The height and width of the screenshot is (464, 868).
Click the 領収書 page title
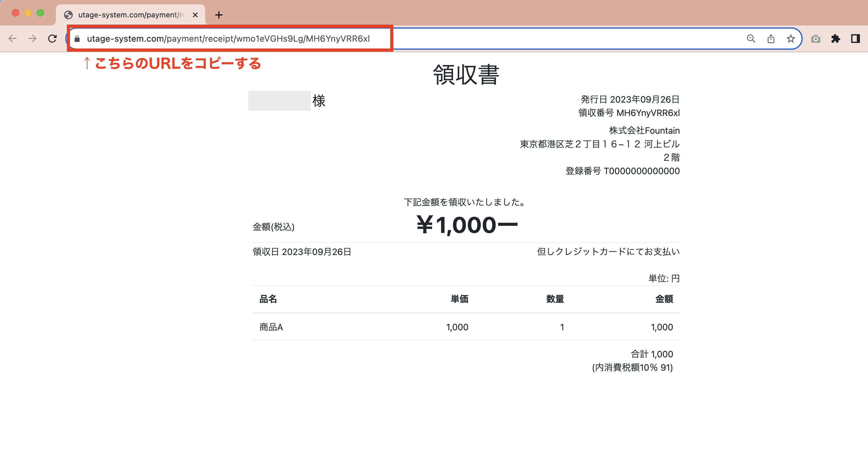pyautogui.click(x=466, y=74)
